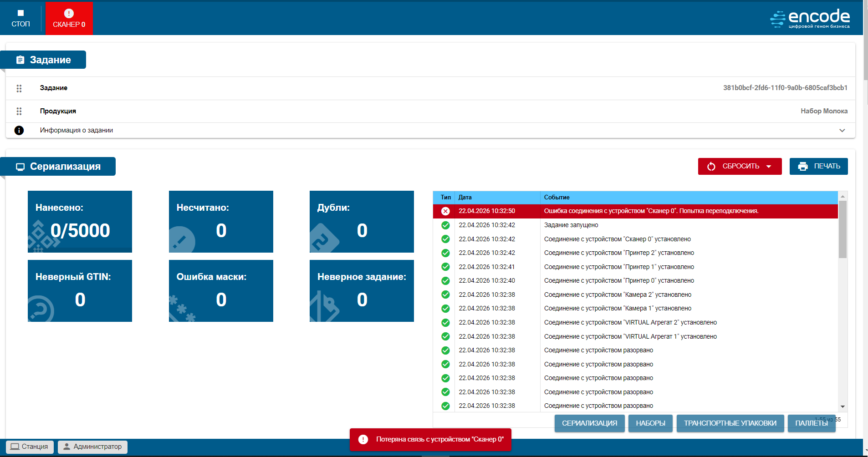
Task: Click the Scanner 0 alert icon
Action: [69, 14]
